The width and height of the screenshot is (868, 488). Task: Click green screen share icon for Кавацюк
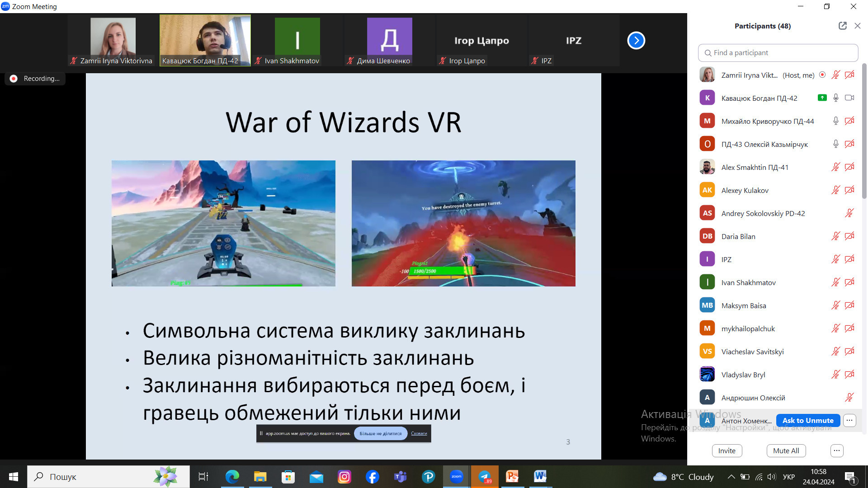pyautogui.click(x=822, y=98)
